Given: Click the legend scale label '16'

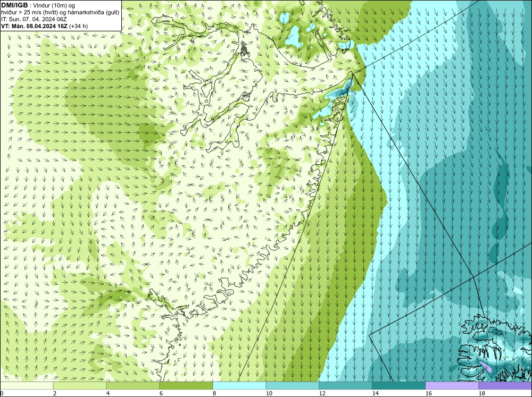Looking at the screenshot, I should (x=428, y=393).
